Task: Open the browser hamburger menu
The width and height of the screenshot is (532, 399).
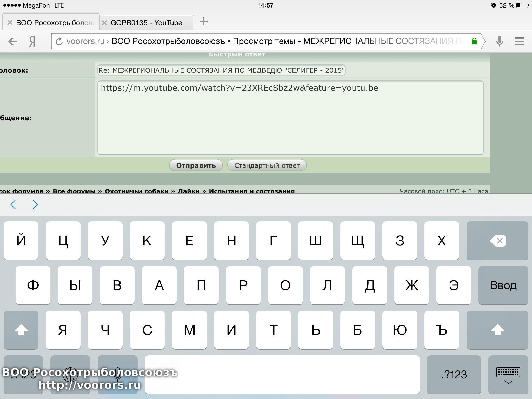Action: 519,41
